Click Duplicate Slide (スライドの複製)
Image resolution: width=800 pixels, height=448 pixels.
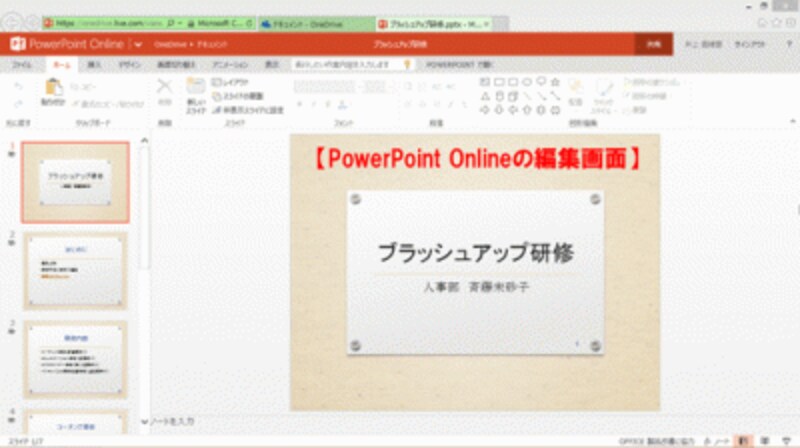point(238,96)
